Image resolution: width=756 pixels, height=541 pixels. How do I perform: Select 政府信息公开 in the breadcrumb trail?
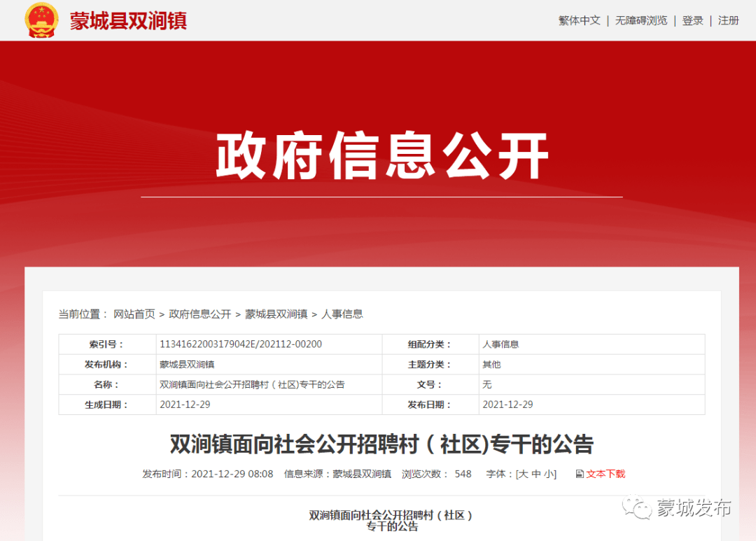point(200,314)
